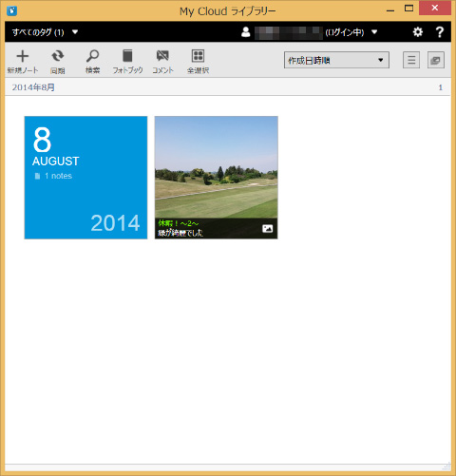Select the August 2014 month tile
This screenshot has height=476, width=456.
click(x=85, y=178)
